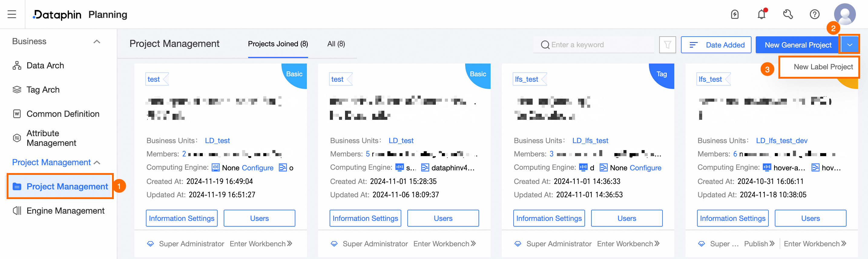Click the sort icon in Date Added button
The width and height of the screenshot is (868, 259).
click(693, 45)
